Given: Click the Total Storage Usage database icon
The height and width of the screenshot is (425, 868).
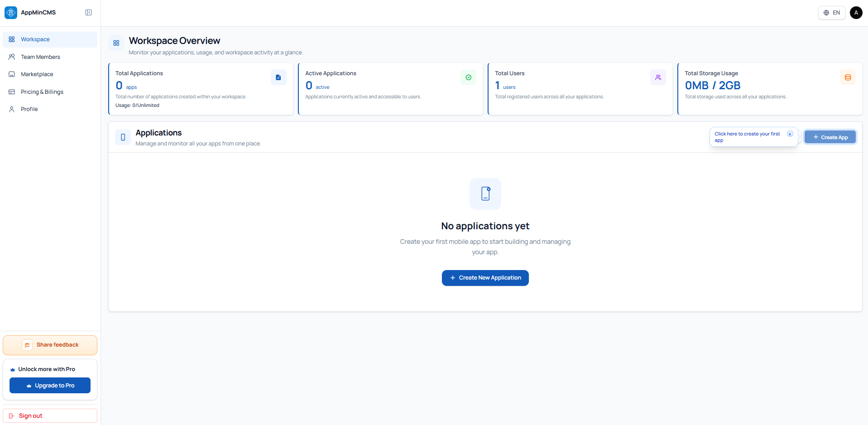Looking at the screenshot, I should coord(848,77).
